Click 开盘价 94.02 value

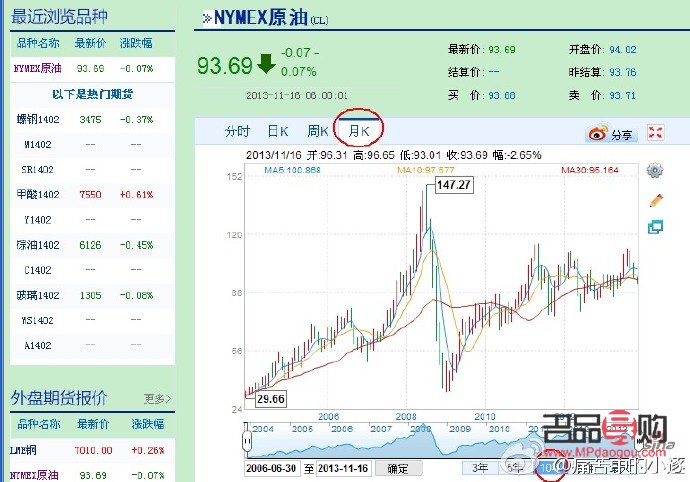tap(623, 49)
